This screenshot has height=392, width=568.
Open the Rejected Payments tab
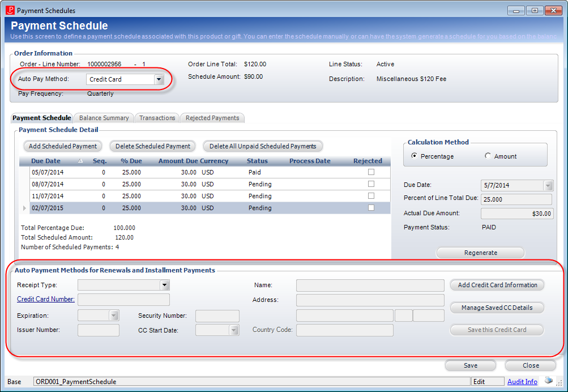click(212, 118)
